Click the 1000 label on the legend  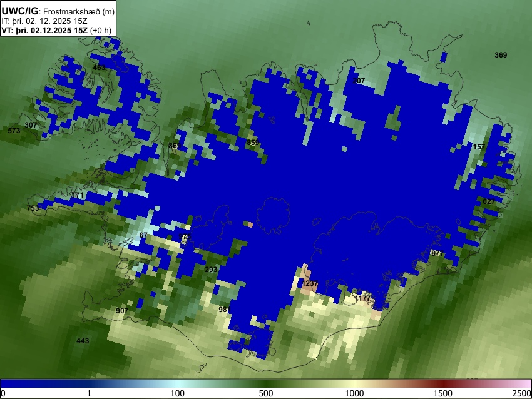pyautogui.click(x=354, y=393)
